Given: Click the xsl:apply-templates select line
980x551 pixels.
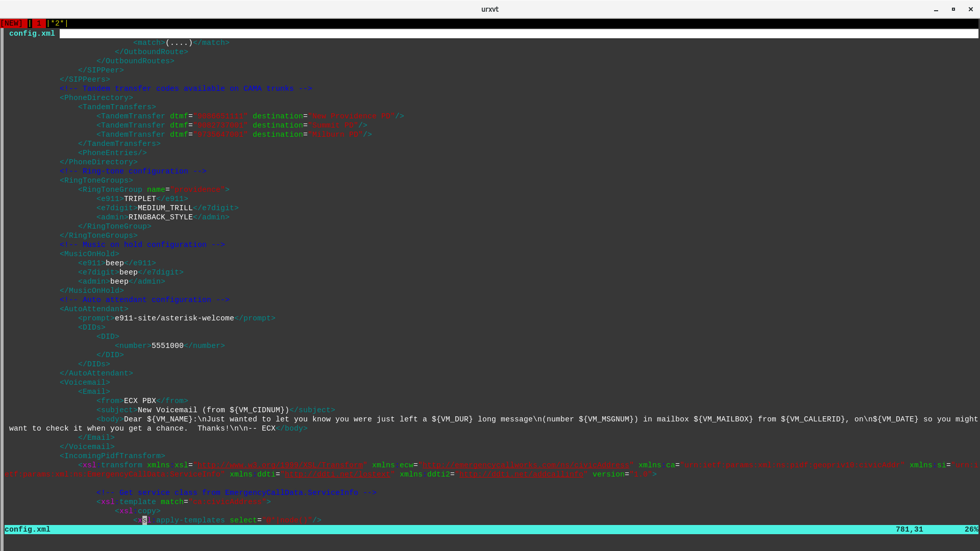Looking at the screenshot, I should (x=227, y=520).
